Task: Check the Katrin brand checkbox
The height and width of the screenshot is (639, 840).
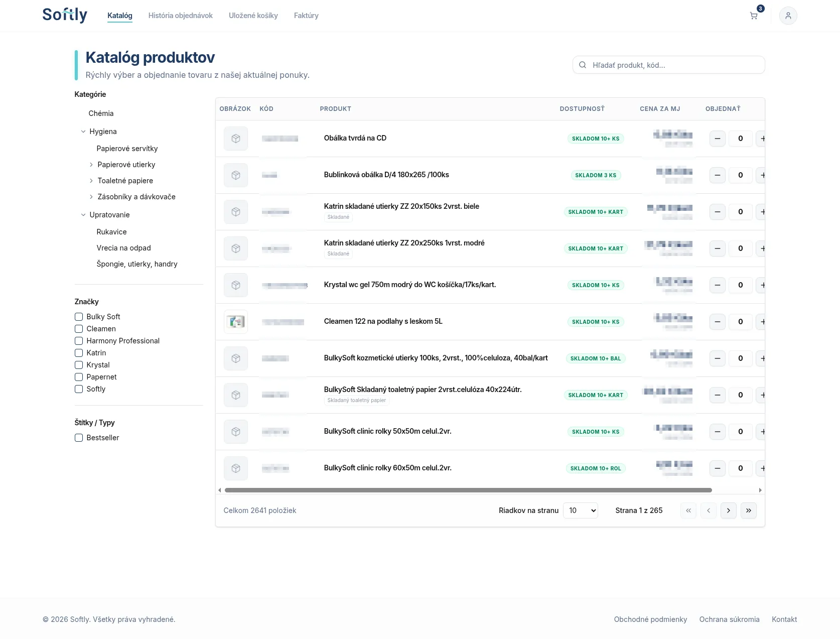Action: pos(79,353)
